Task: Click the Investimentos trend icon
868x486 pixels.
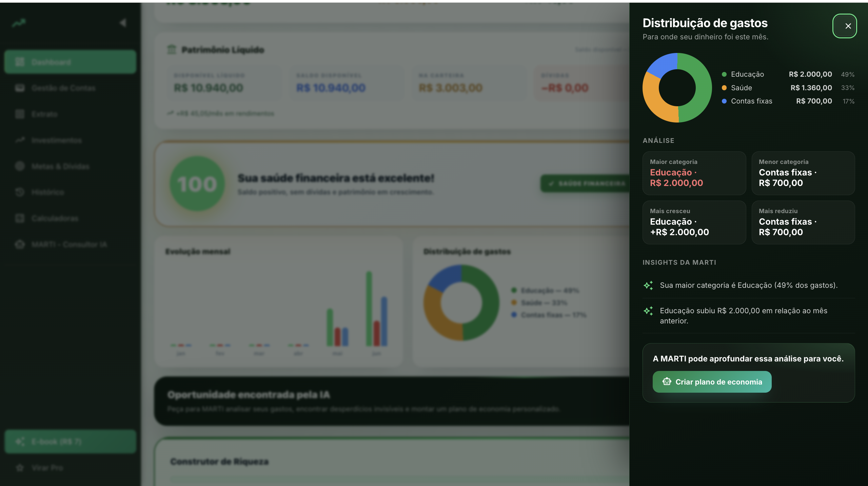Action: [x=20, y=140]
